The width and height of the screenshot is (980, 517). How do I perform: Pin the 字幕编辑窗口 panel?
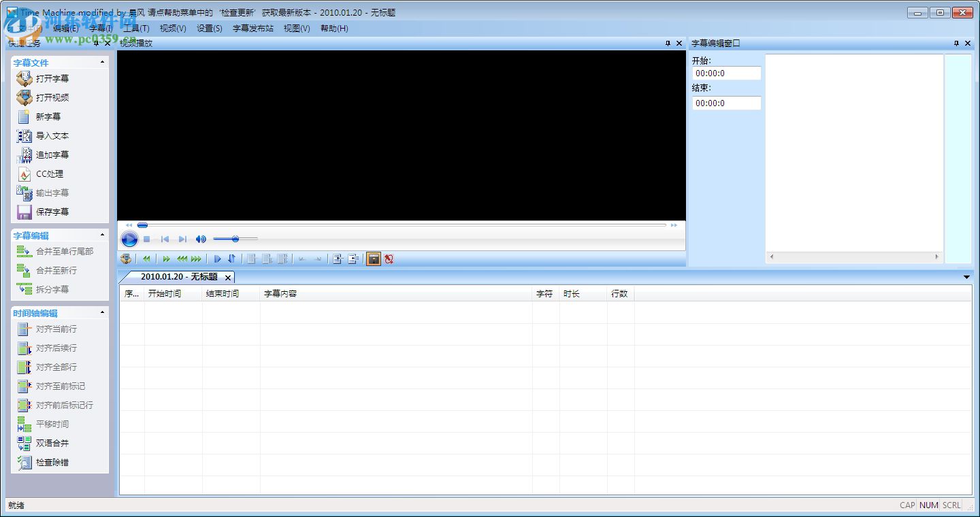pos(955,43)
